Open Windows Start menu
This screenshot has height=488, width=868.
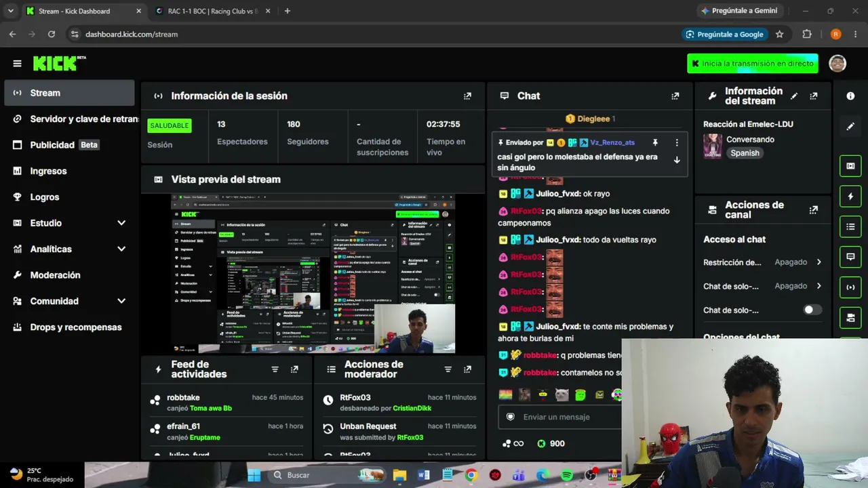tap(254, 475)
